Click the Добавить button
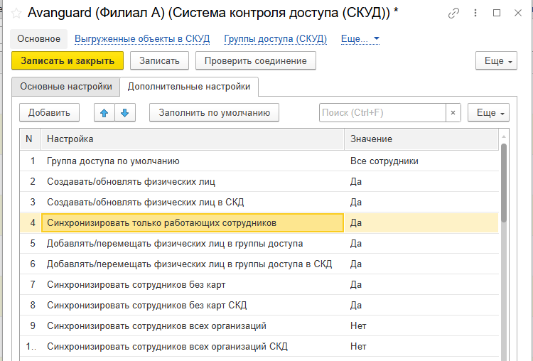 tap(49, 113)
